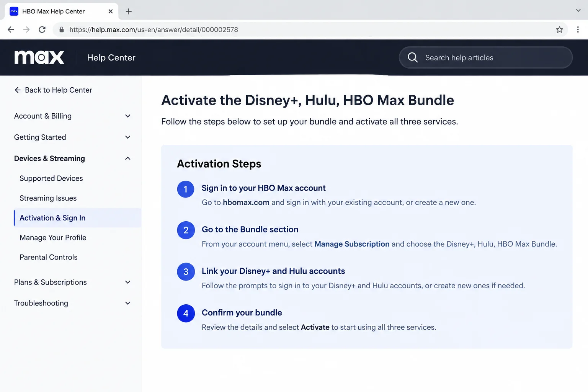Open Manage Your Profile page
This screenshot has height=392, width=588.
(53, 237)
